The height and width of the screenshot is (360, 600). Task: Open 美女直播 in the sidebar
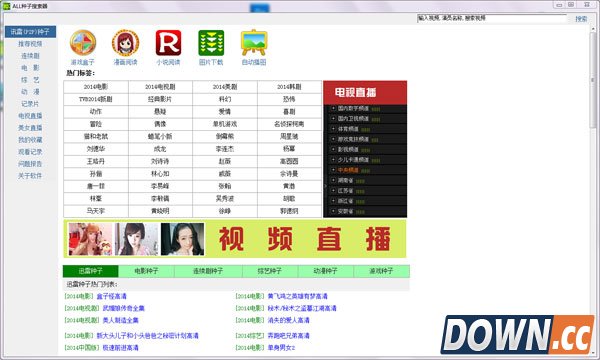[30, 128]
